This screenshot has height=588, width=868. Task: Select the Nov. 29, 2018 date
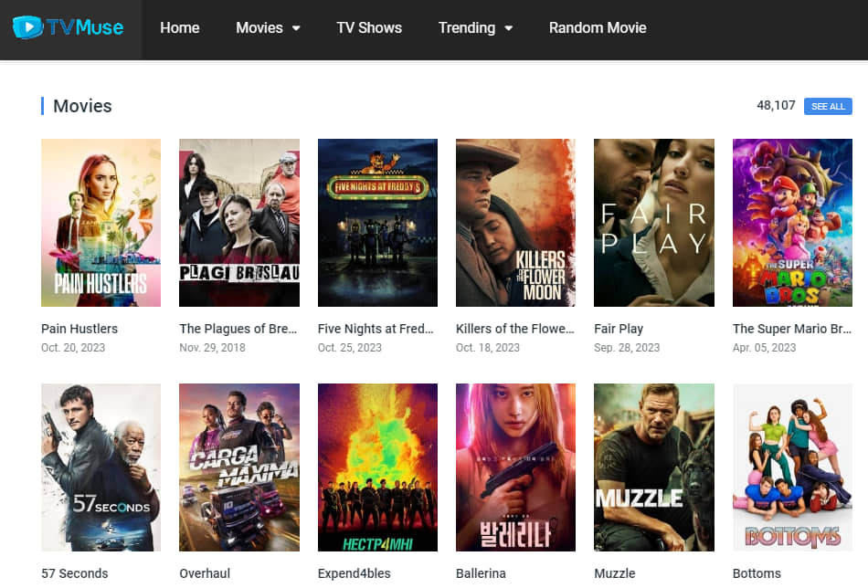[x=212, y=347]
